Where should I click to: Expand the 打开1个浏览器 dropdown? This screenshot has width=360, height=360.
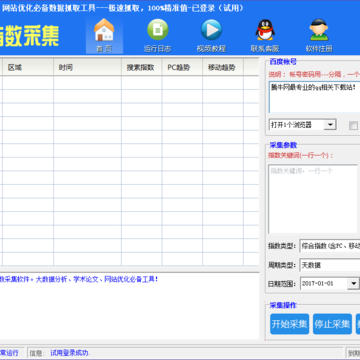pos(330,125)
